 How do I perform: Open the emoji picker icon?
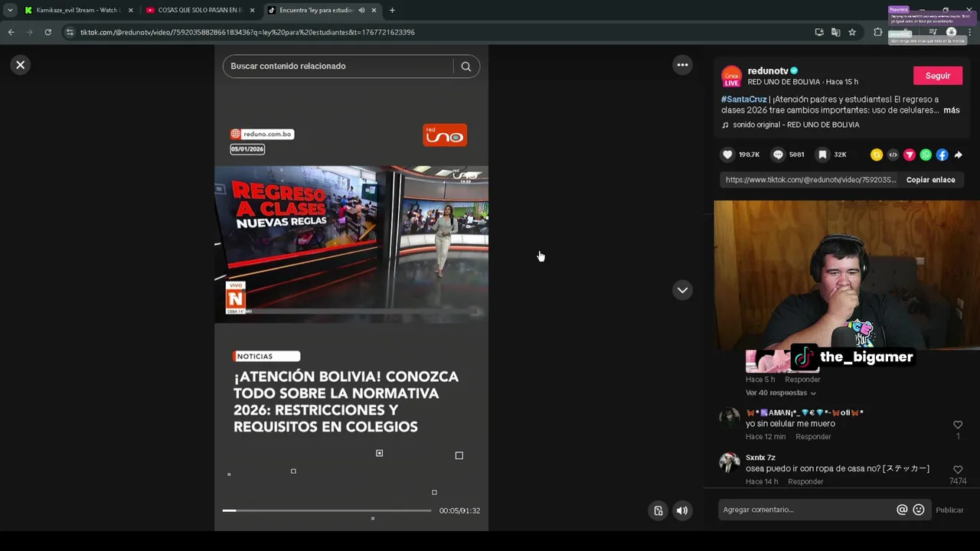pos(919,510)
